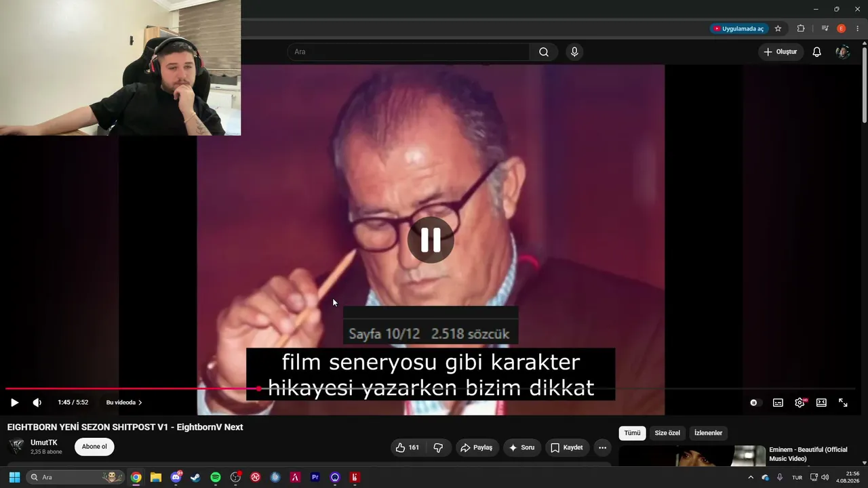The image size is (868, 488).
Task: Click 'Uygulamada aç' in the address bar
Action: point(738,28)
